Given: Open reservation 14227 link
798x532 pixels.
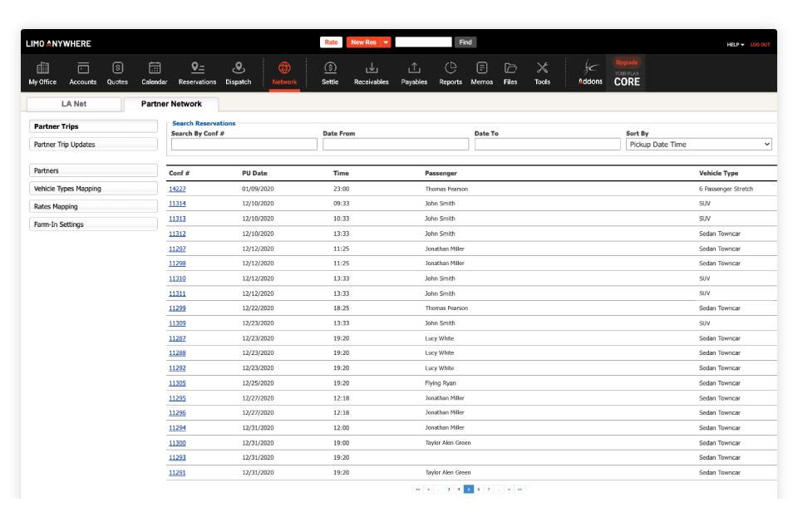Looking at the screenshot, I should point(177,190).
